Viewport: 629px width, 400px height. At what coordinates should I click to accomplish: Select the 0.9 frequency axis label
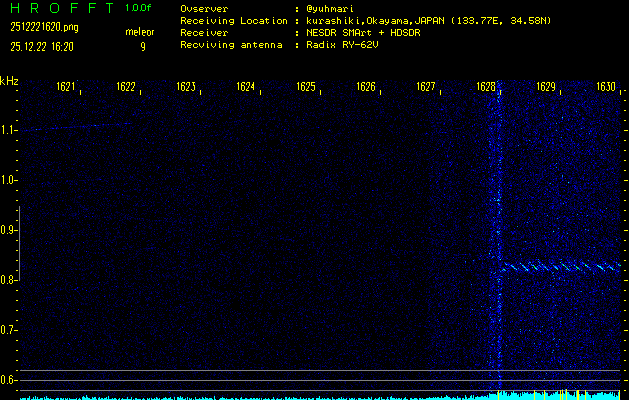tap(8, 230)
